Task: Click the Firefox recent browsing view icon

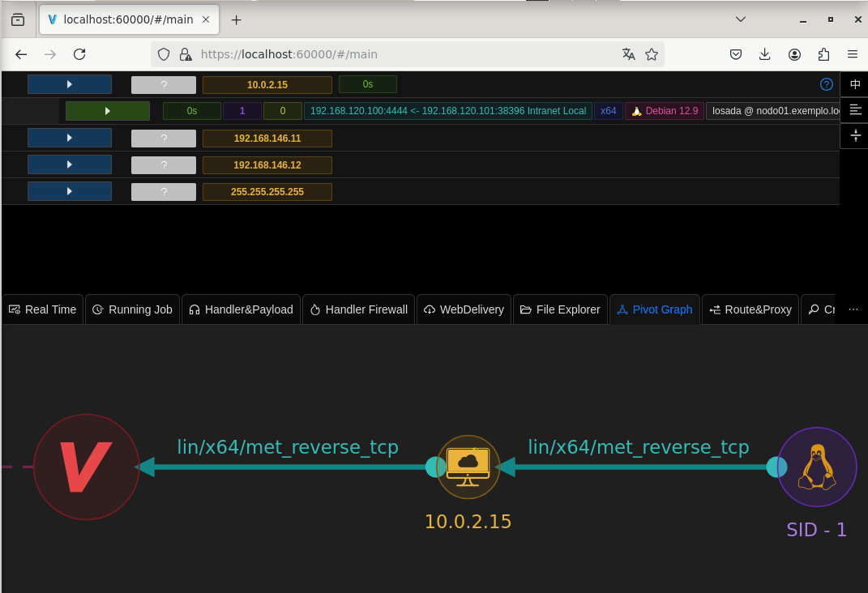Action: click(18, 20)
